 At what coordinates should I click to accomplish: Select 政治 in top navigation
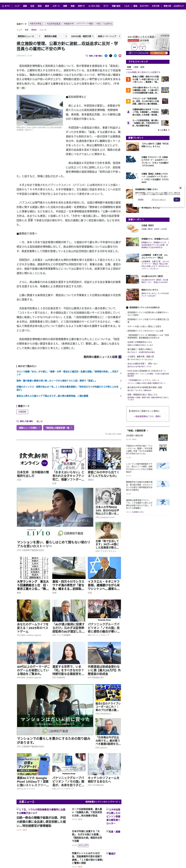[x=40, y=6]
